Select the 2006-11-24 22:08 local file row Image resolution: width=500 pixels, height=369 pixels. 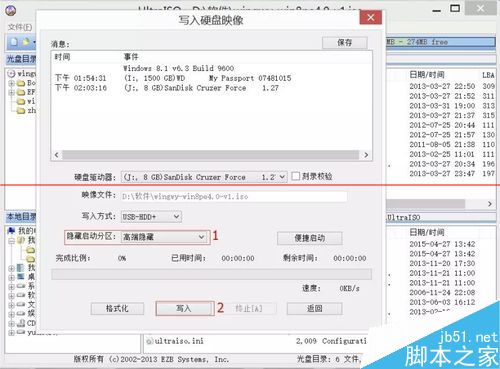click(442, 292)
